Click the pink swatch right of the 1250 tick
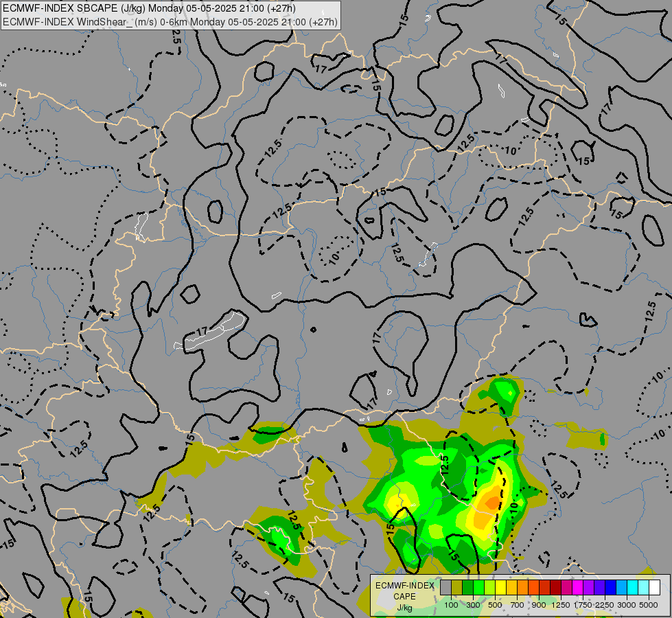Image resolution: width=672 pixels, height=618 pixels. [x=566, y=588]
